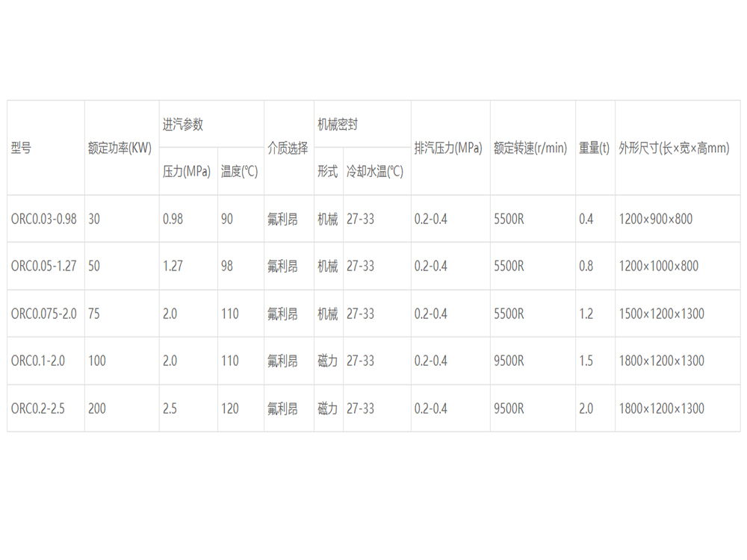Image resolution: width=747 pixels, height=560 pixels.
Task: Click the 温度(℃) sub-header
Action: pos(239,172)
